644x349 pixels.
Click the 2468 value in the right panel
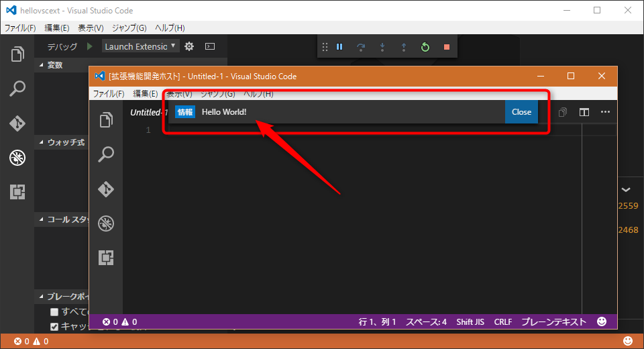pos(629,230)
